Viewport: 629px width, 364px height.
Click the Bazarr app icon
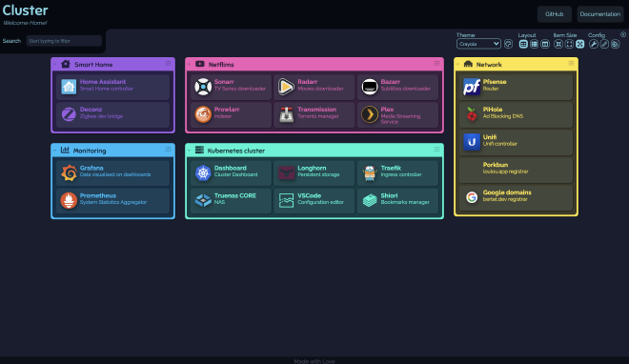(370, 87)
